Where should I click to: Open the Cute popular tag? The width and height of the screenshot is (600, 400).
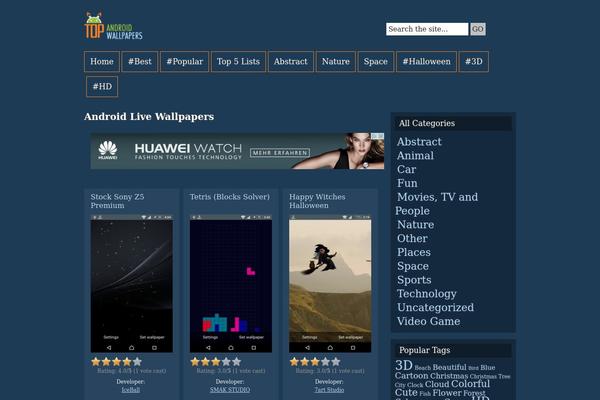pyautogui.click(x=406, y=393)
